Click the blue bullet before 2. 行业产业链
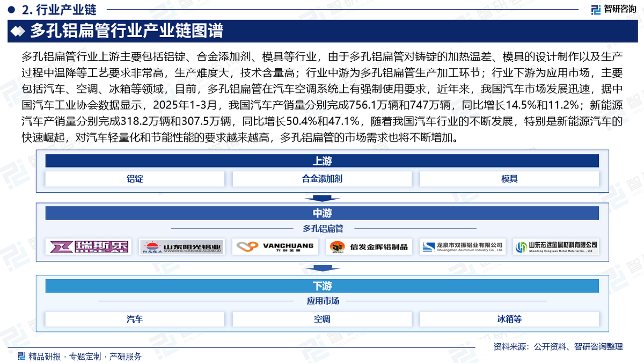 (x=11, y=10)
